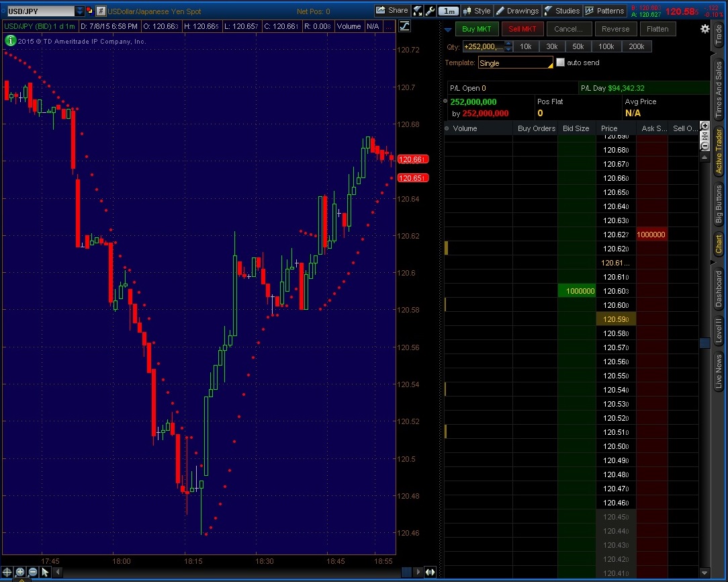Open Active Trader settings gear
Image resolution: width=728 pixels, height=582 pixels.
tap(704, 29)
